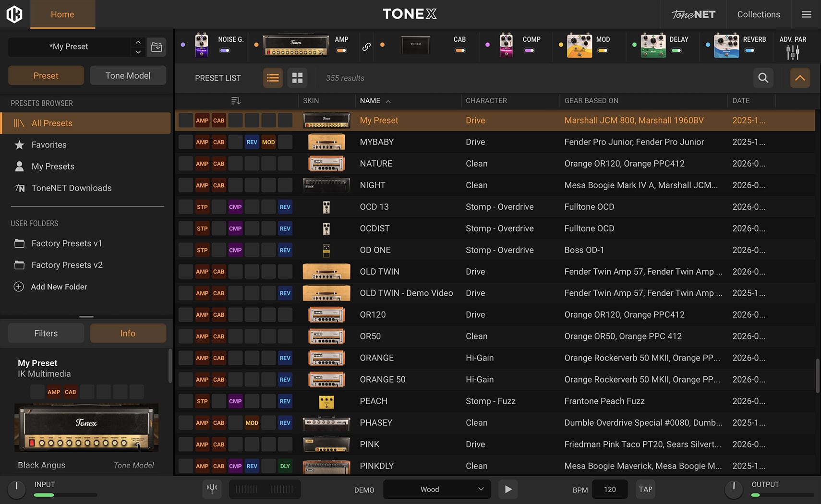Open the Wood demo dropdown
821x504 pixels.
[436, 489]
